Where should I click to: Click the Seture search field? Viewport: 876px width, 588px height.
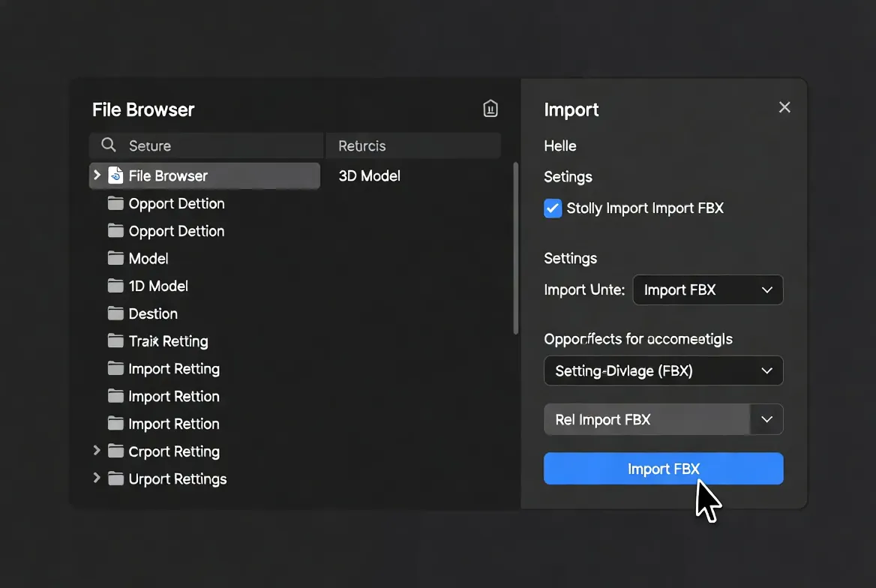coord(206,145)
